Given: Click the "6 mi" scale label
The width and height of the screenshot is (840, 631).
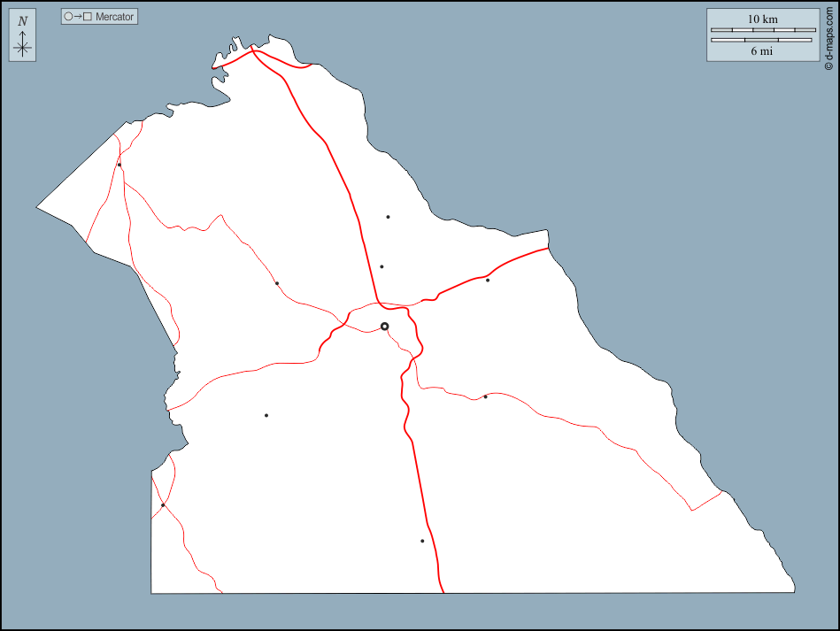Looking at the screenshot, I should [762, 51].
